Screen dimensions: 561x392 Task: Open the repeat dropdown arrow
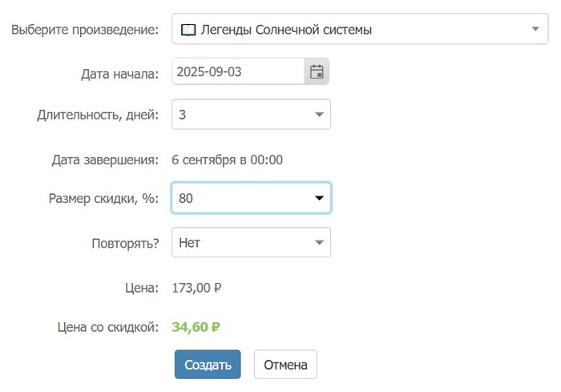coord(318,242)
